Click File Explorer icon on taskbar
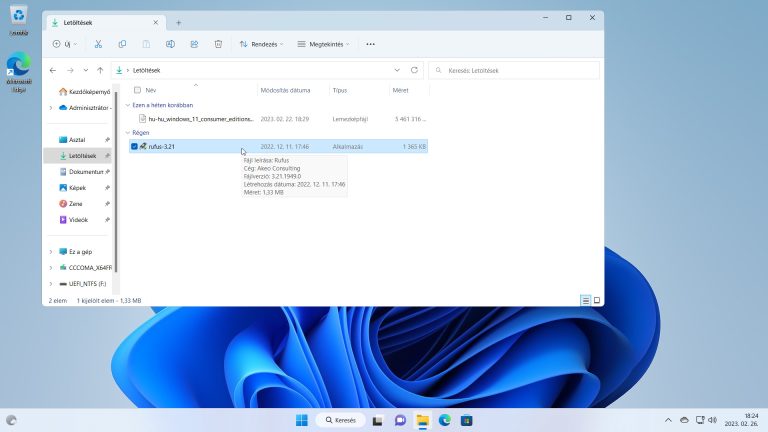This screenshot has width=768, height=432. click(423, 420)
